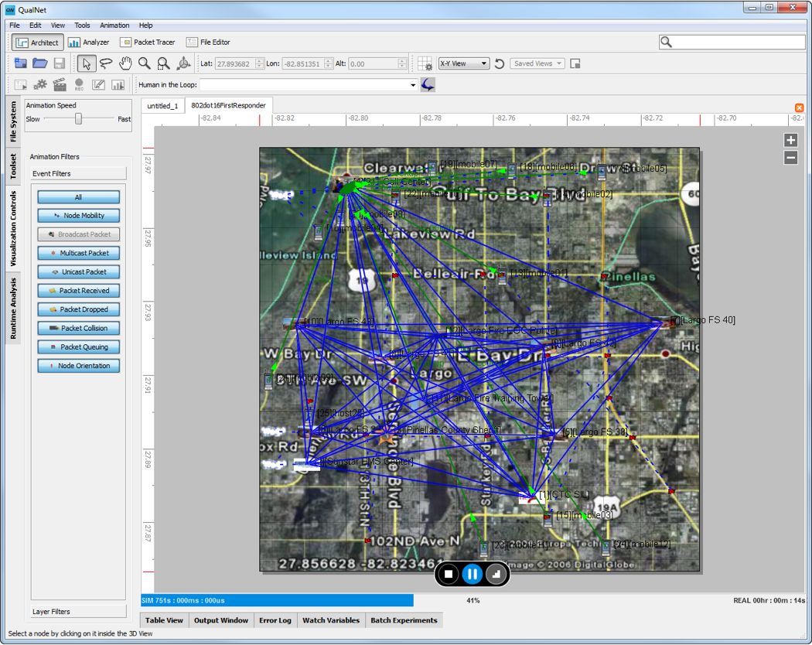812x645 pixels.
Task: Expand the Layer Filters section
Action: tap(78, 612)
